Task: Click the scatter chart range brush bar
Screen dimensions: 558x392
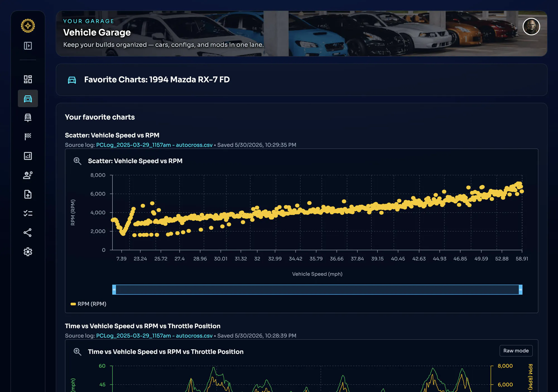Action: click(x=317, y=290)
